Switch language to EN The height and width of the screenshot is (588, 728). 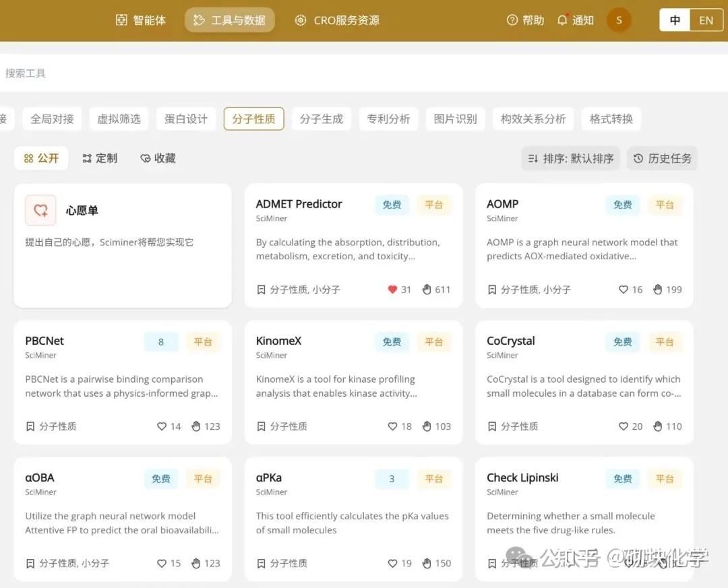point(706,20)
